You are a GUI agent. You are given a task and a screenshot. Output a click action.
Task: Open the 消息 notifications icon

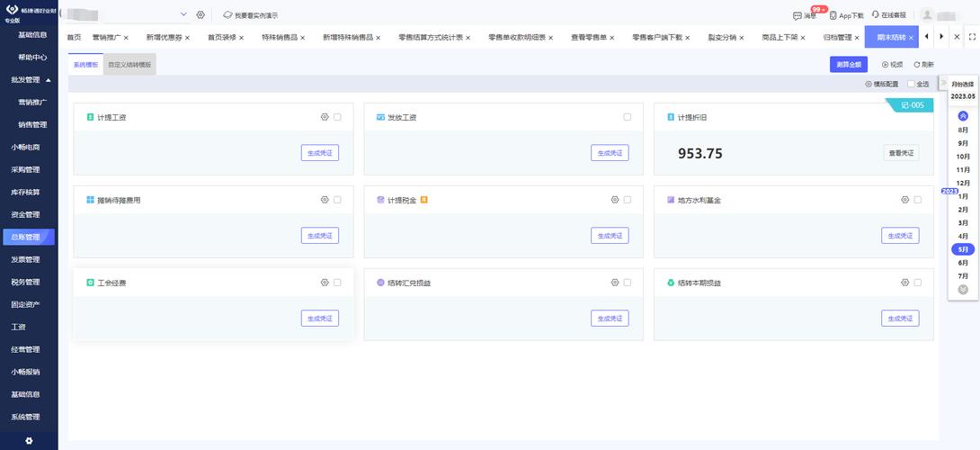point(797,15)
